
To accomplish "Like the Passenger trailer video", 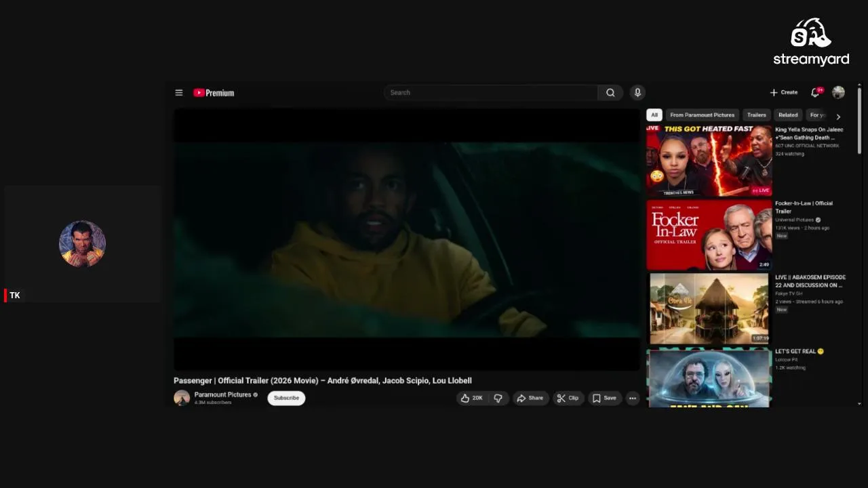I will (x=472, y=398).
